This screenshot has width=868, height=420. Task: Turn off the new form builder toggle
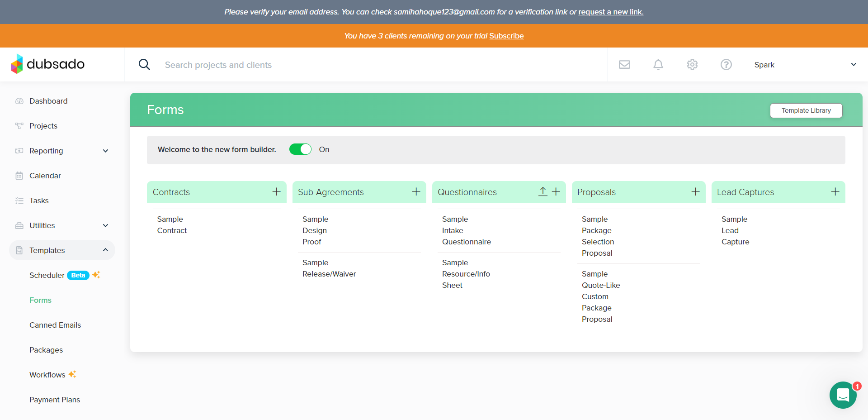click(301, 149)
